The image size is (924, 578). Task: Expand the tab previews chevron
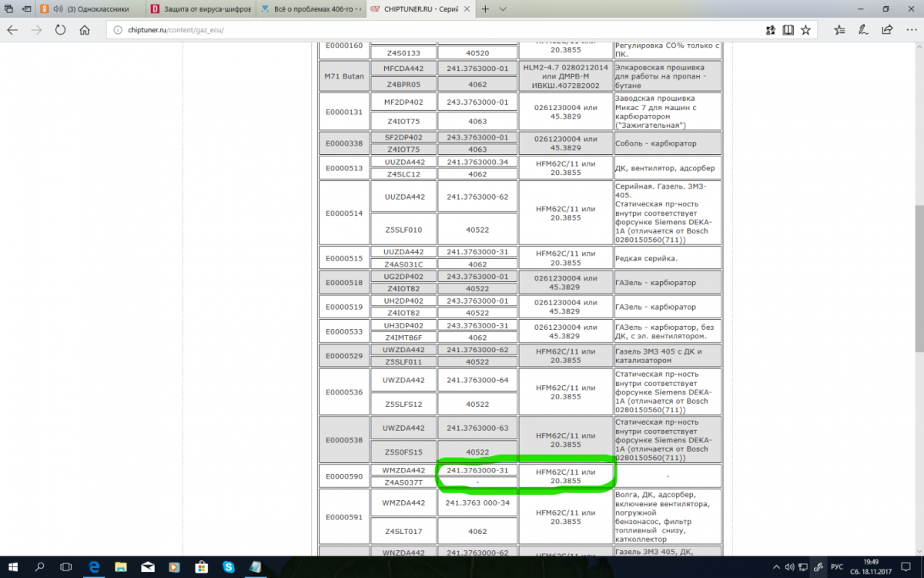click(x=503, y=9)
